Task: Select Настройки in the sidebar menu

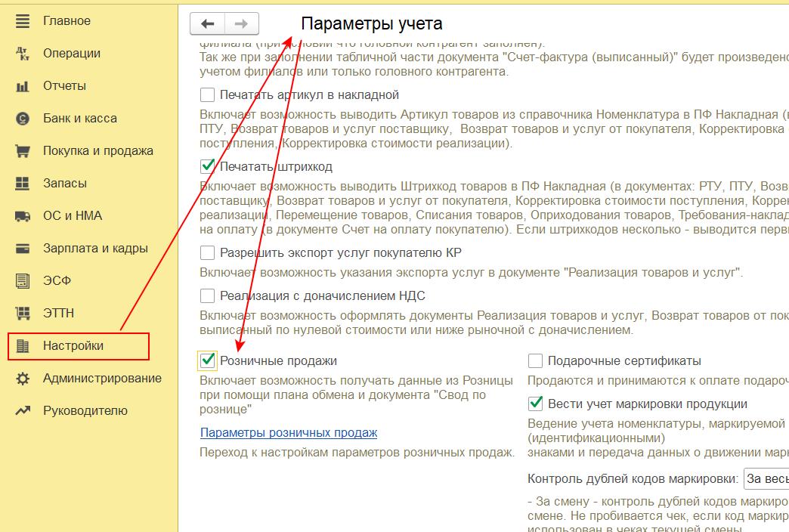Action: pyautogui.click(x=73, y=346)
